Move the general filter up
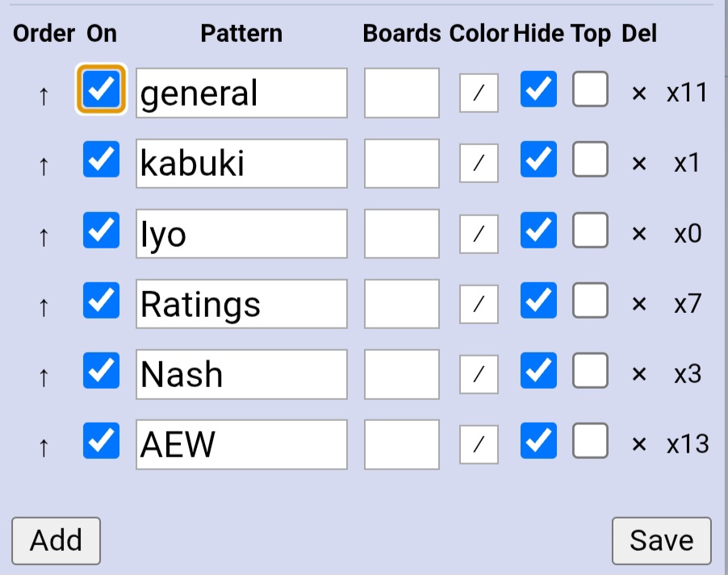This screenshot has width=728, height=575. [x=44, y=95]
